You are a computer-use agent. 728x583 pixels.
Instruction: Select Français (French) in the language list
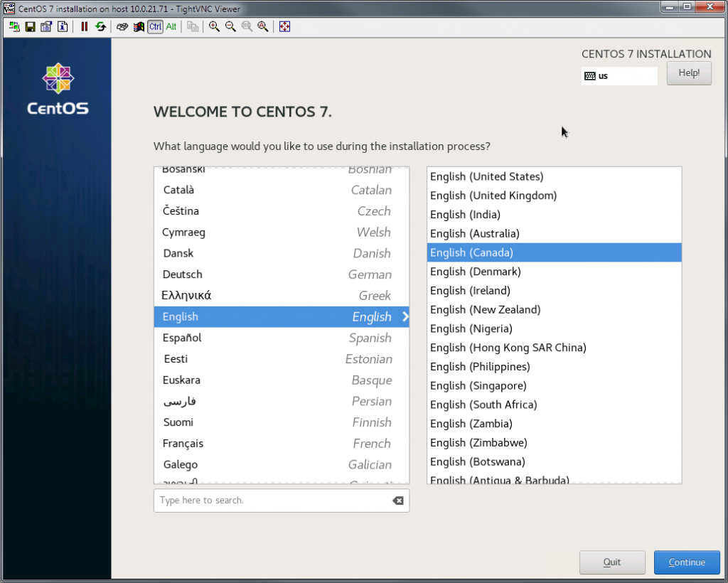pyautogui.click(x=282, y=443)
